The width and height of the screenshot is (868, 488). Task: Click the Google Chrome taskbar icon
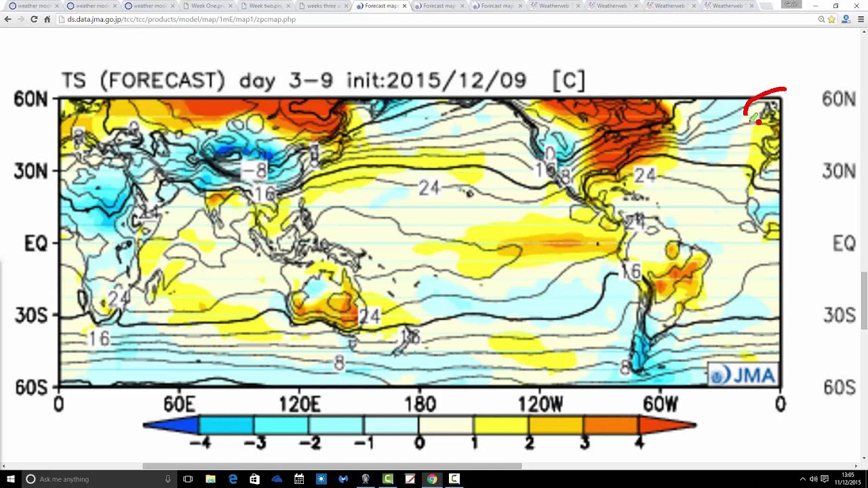pyautogui.click(x=432, y=479)
